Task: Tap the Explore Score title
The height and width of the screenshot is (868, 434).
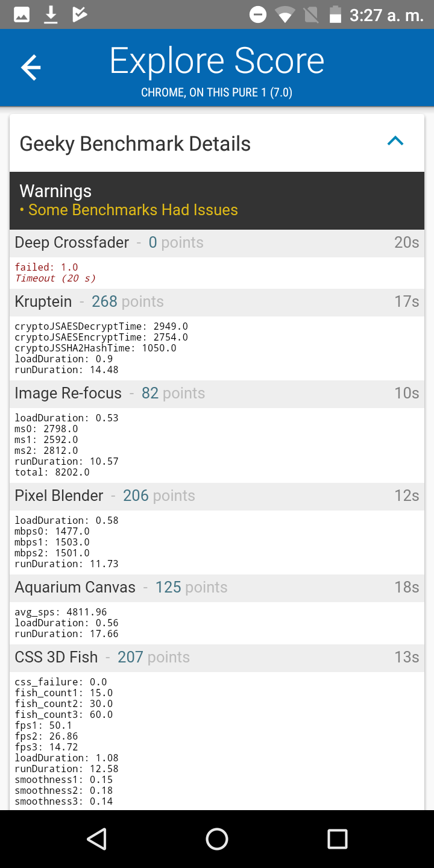Action: click(217, 61)
